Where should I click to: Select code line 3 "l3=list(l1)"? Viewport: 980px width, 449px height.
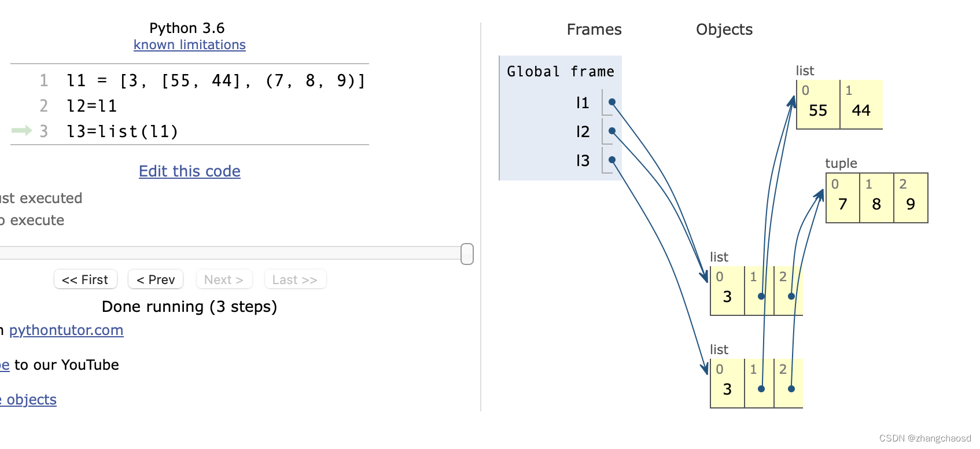[123, 131]
